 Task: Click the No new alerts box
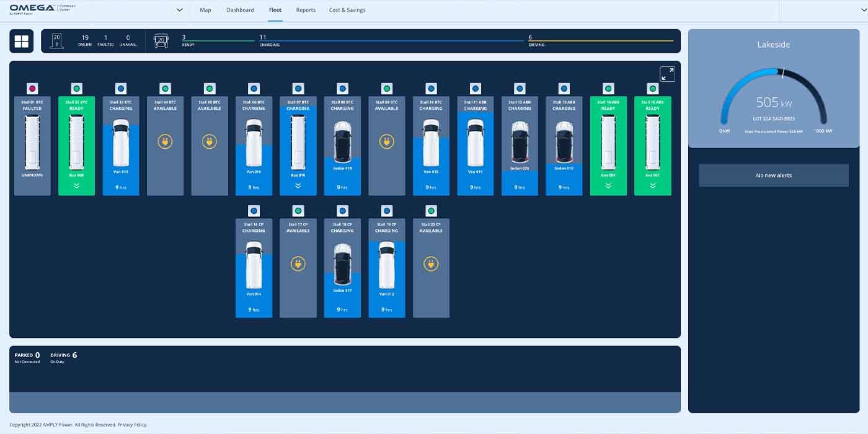pyautogui.click(x=774, y=175)
